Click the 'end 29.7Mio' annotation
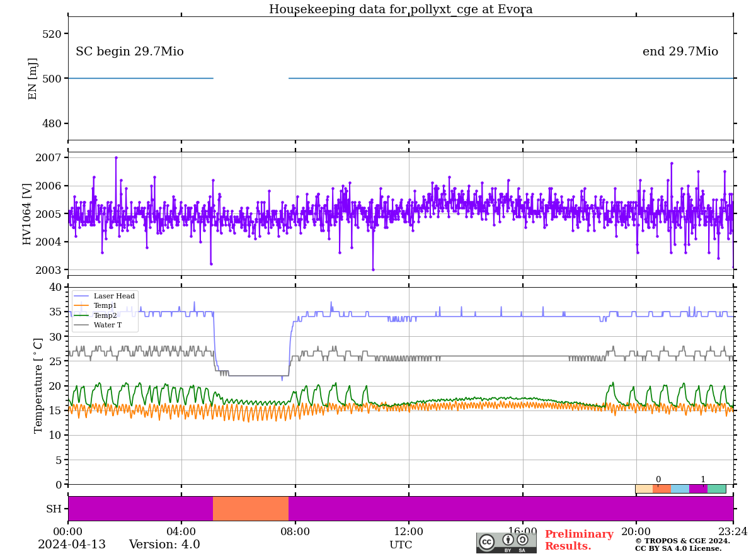 tap(680, 52)
